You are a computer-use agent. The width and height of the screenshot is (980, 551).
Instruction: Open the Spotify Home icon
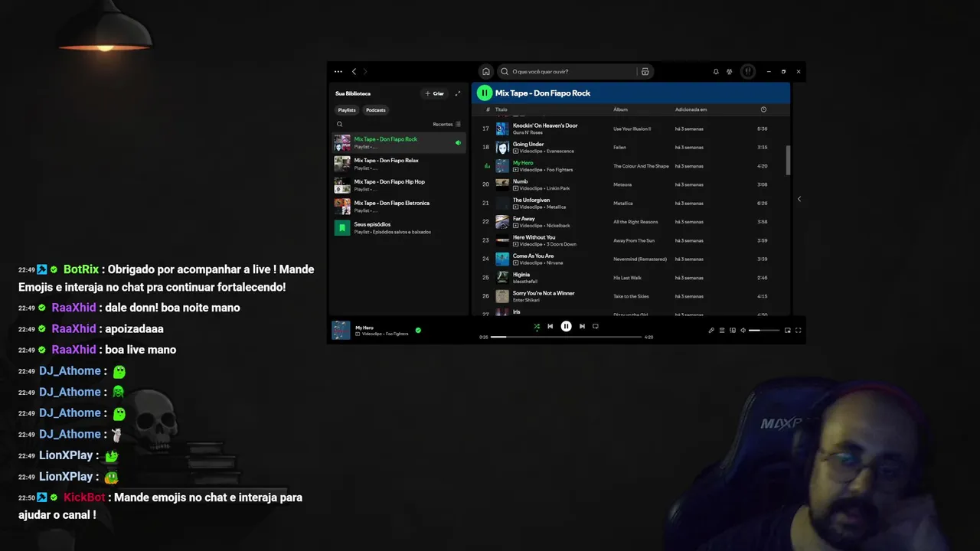point(485,72)
